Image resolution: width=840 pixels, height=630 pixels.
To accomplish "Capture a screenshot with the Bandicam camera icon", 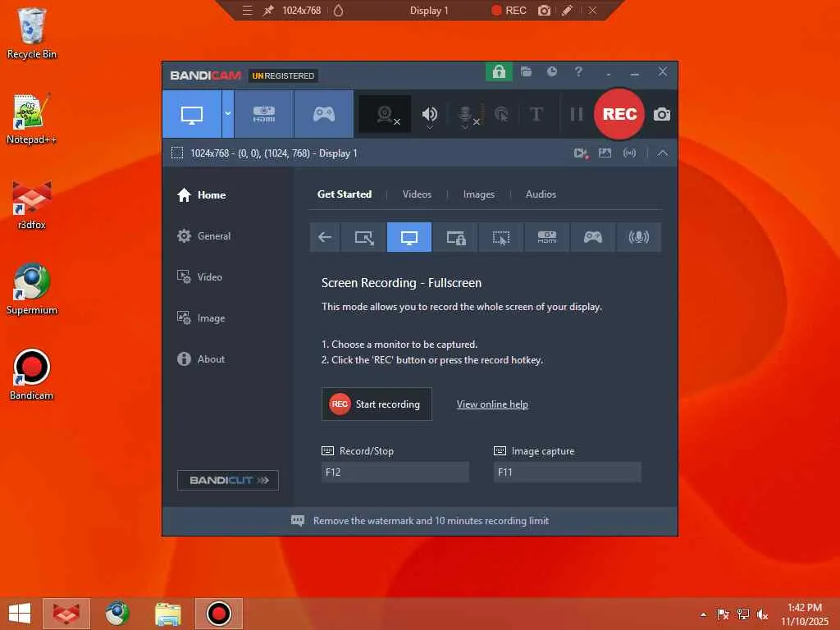I will 662,114.
